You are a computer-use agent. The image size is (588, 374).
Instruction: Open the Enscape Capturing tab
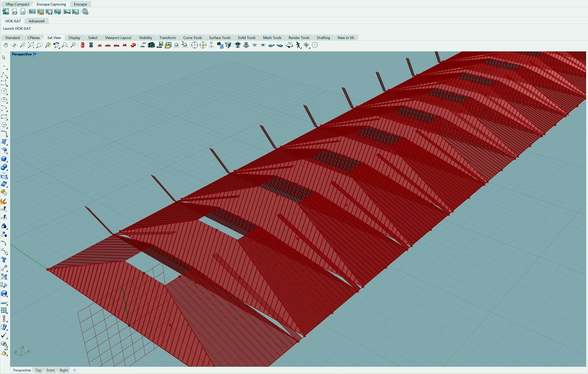51,4
